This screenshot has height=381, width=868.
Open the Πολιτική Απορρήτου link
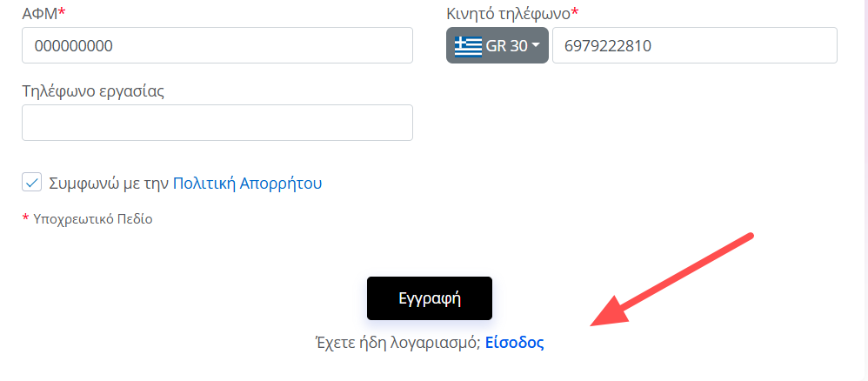[x=248, y=184]
